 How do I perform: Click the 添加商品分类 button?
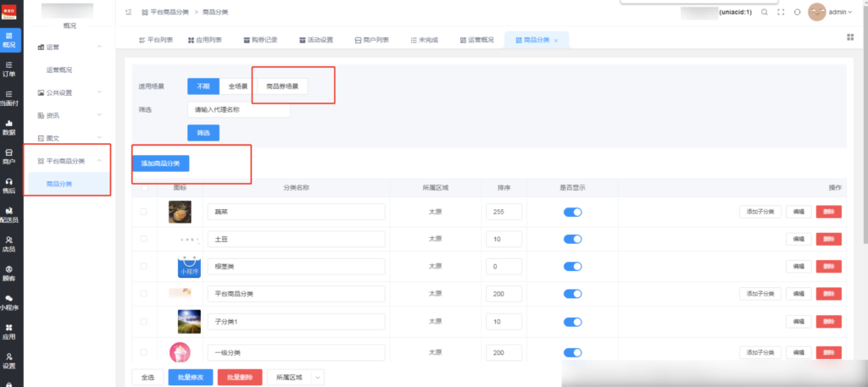coord(160,163)
